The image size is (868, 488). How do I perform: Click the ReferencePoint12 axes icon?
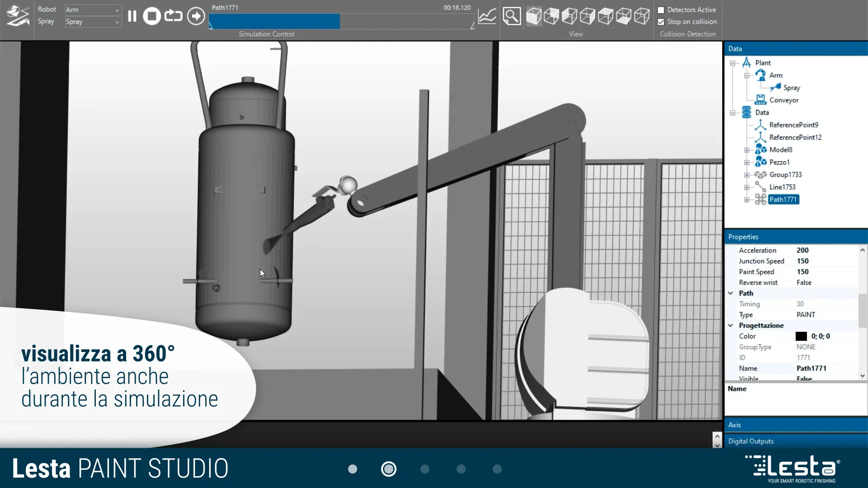pyautogui.click(x=761, y=137)
